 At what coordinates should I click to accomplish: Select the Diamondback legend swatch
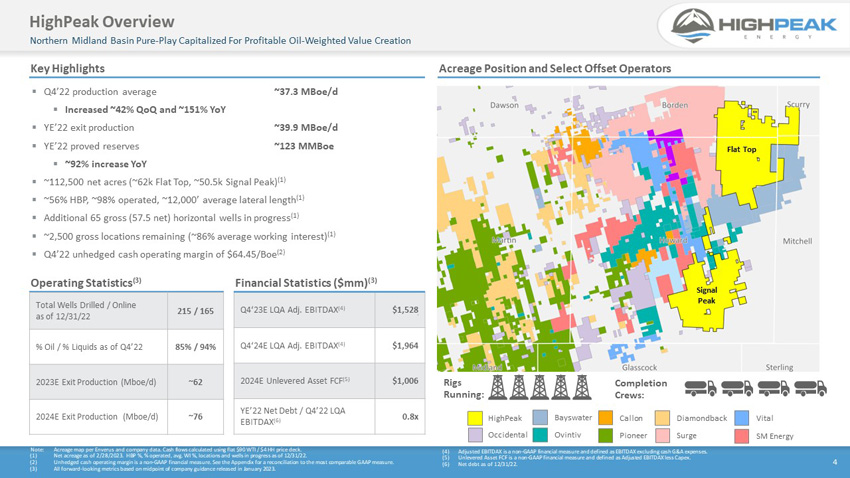click(662, 417)
